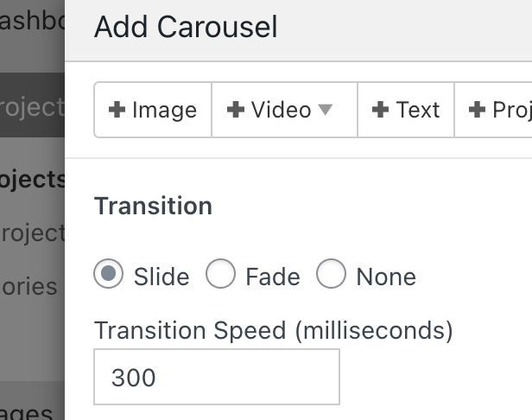Click the Fade option label text
The height and width of the screenshot is (420, 532).
coord(273,277)
